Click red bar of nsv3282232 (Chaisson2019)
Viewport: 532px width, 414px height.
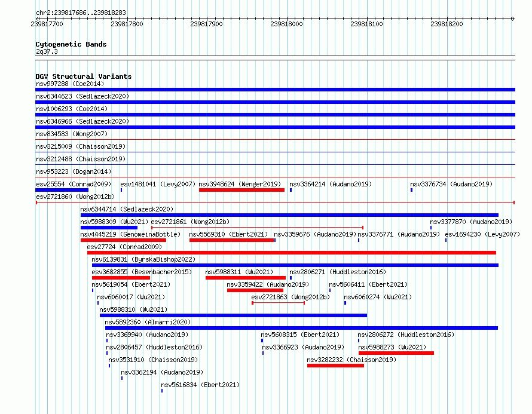pyautogui.click(x=335, y=366)
